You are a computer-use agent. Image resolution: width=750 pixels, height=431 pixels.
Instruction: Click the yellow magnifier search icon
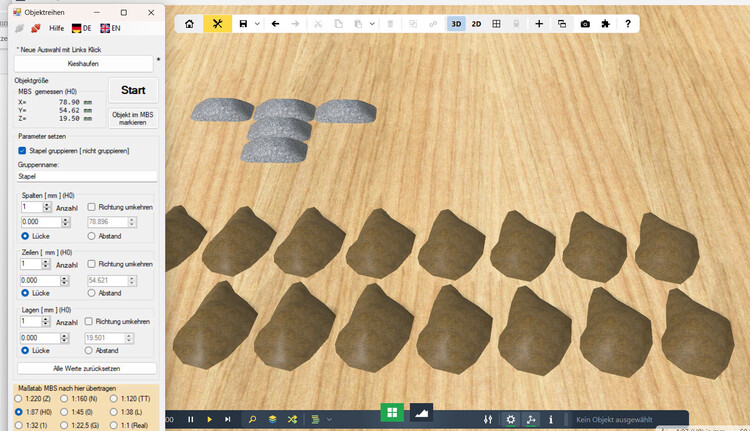(253, 420)
